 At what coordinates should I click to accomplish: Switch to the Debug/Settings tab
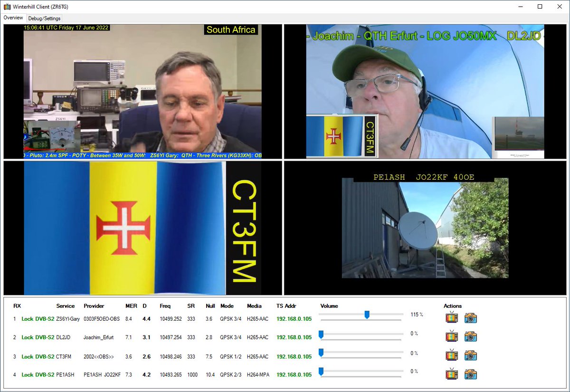click(x=44, y=18)
